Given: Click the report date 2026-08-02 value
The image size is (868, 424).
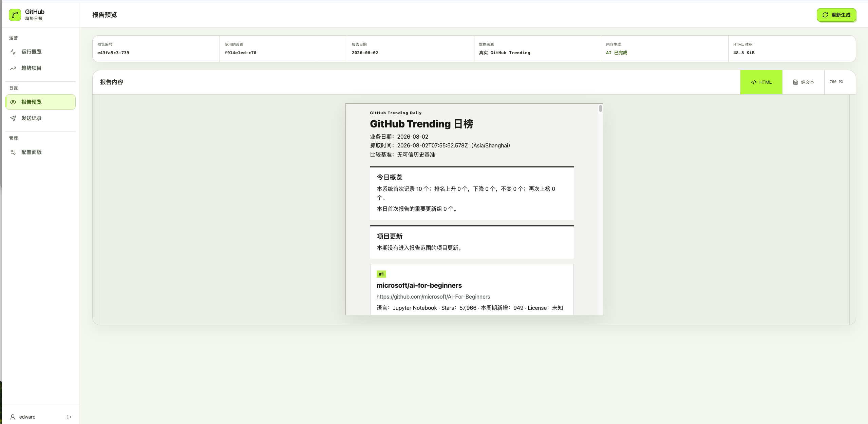Looking at the screenshot, I should tap(365, 53).
